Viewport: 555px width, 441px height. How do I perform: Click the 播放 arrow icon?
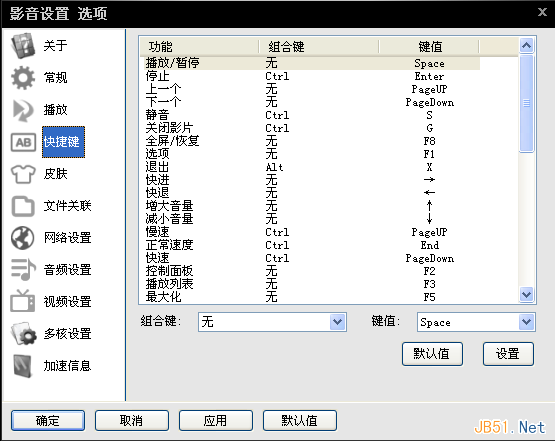click(23, 110)
